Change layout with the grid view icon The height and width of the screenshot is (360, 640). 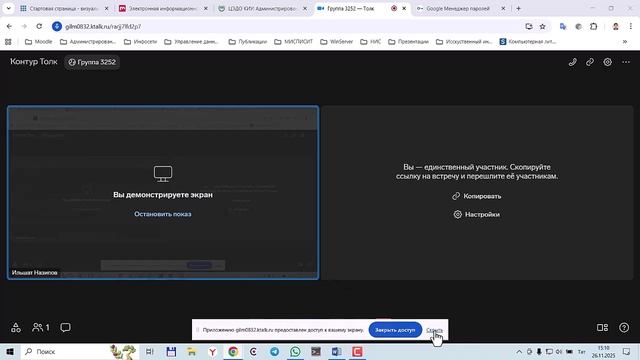[x=602, y=327]
